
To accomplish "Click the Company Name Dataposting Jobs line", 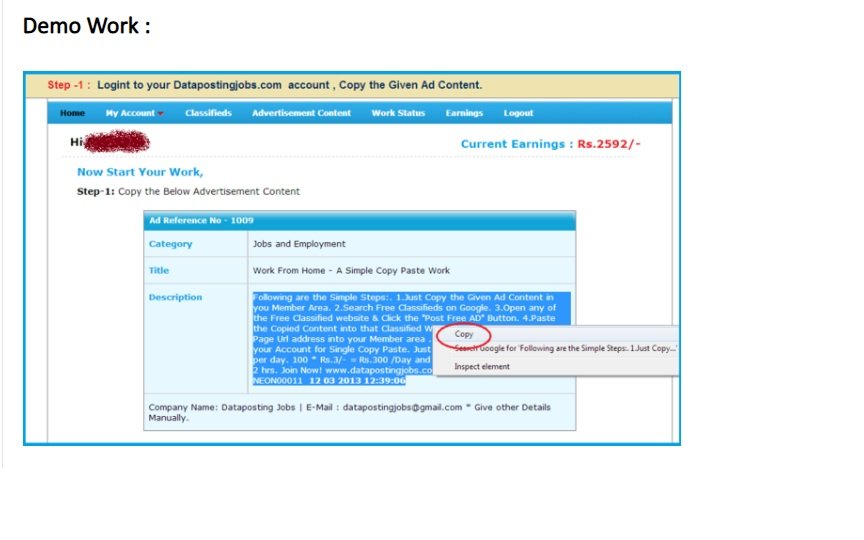I will coord(349,412).
